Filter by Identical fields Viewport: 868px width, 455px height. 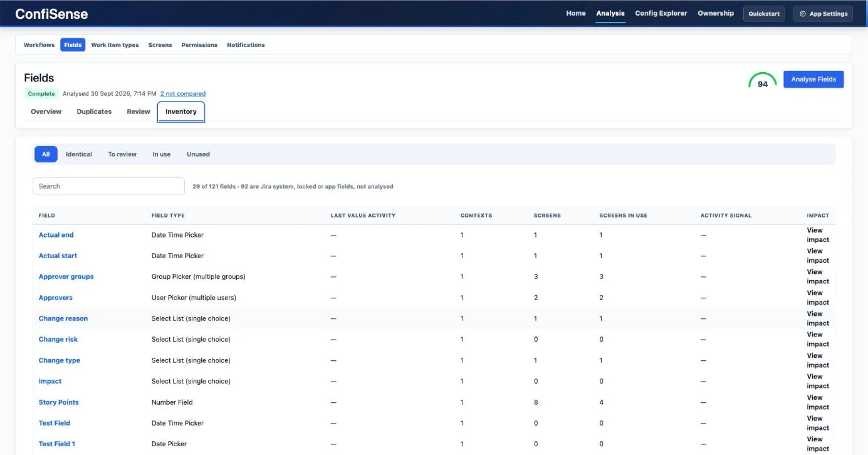coord(79,154)
